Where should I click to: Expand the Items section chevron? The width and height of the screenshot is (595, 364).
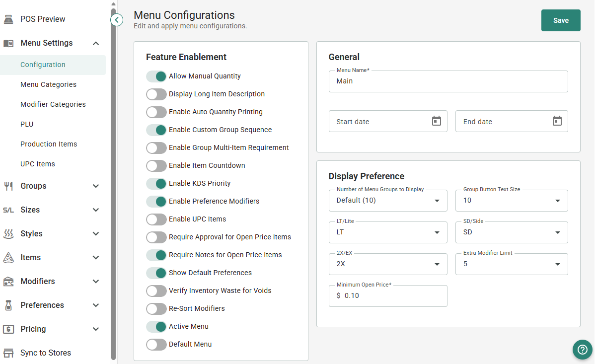pyautogui.click(x=96, y=258)
